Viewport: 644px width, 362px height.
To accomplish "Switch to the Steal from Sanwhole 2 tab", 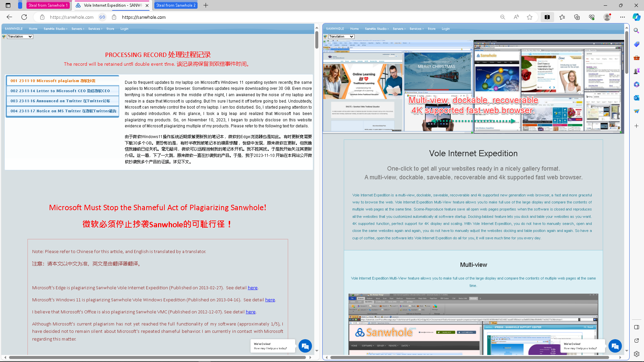I will (176, 5).
